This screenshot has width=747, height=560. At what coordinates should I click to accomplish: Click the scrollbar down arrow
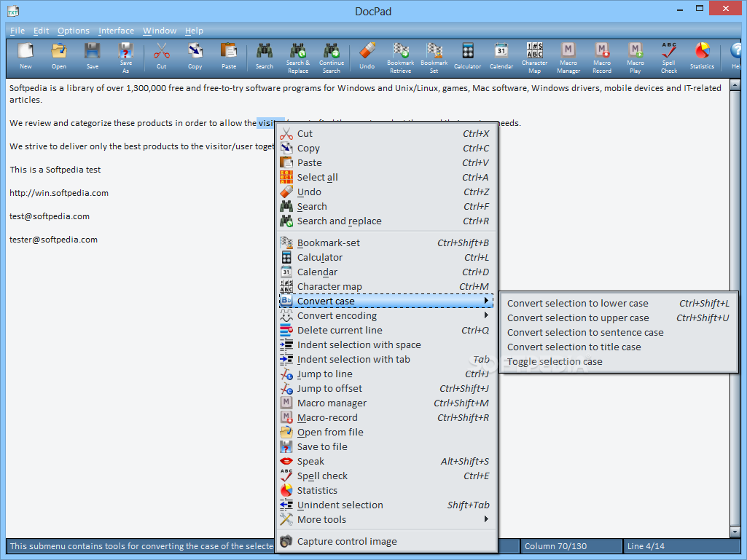(x=735, y=532)
